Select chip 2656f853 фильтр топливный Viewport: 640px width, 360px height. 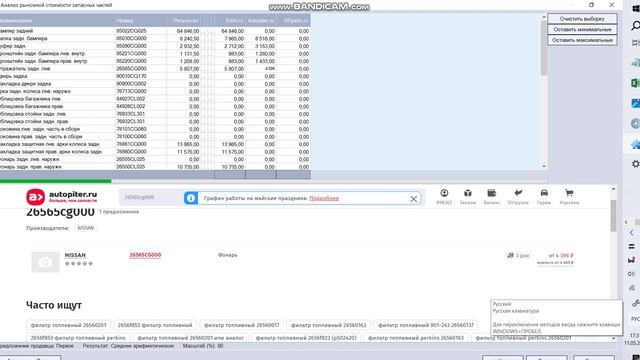click(x=155, y=325)
